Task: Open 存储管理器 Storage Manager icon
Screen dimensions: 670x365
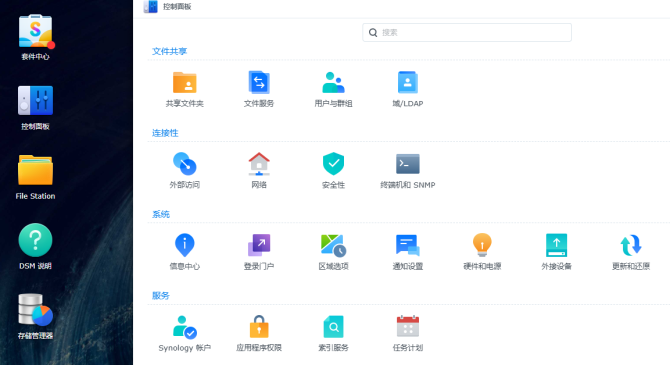Action: point(35,309)
